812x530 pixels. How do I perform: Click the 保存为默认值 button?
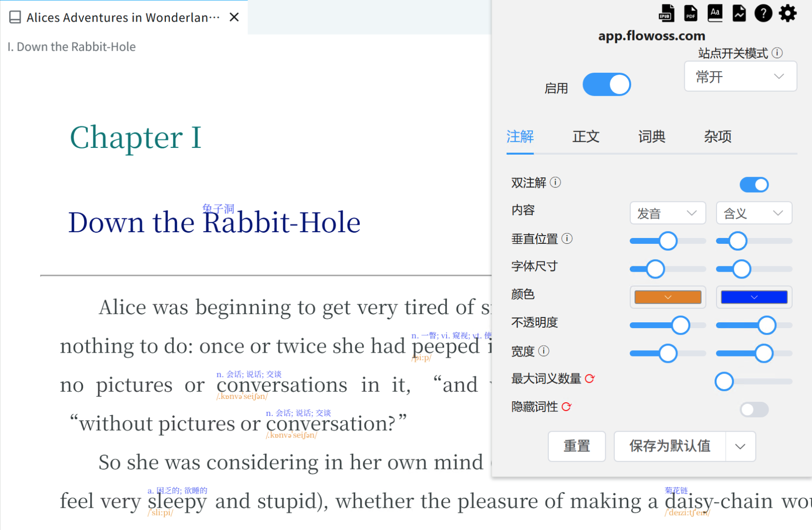(x=670, y=446)
